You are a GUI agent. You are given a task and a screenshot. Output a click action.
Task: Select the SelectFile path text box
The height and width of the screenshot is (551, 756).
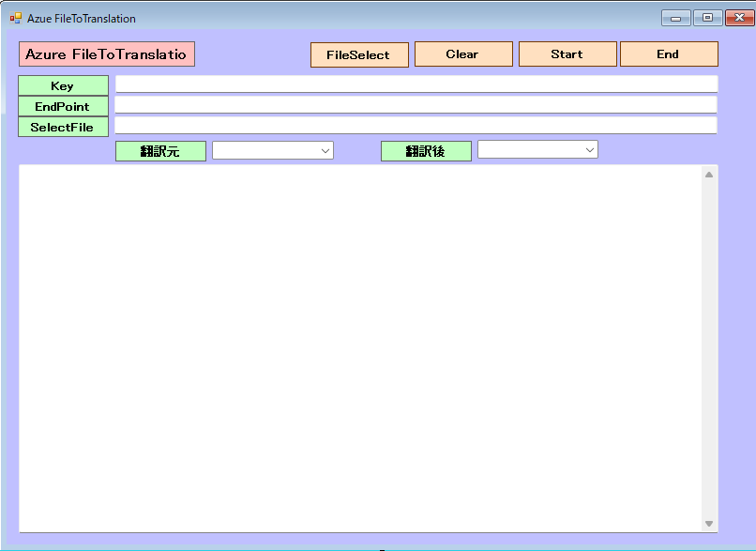click(x=416, y=126)
